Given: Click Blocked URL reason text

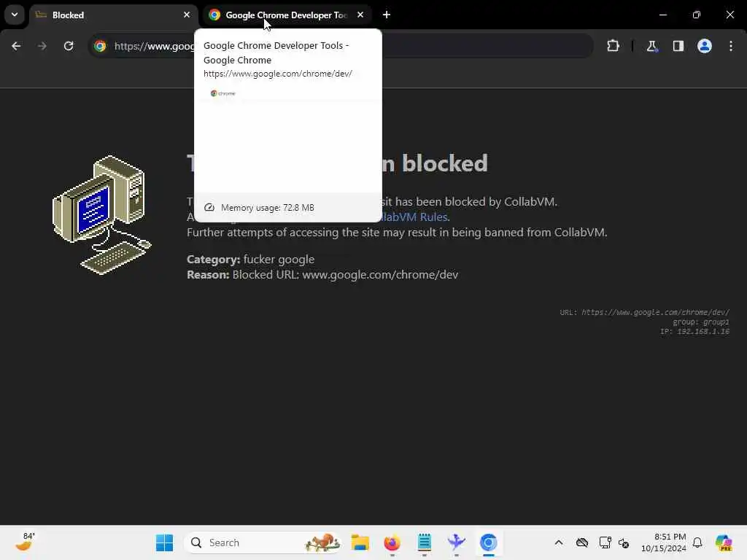Looking at the screenshot, I should [322, 275].
